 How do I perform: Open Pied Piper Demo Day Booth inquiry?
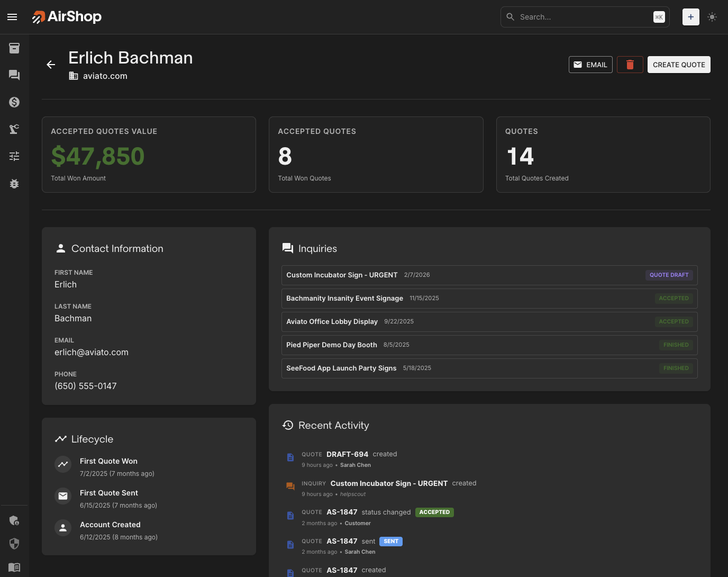click(332, 345)
